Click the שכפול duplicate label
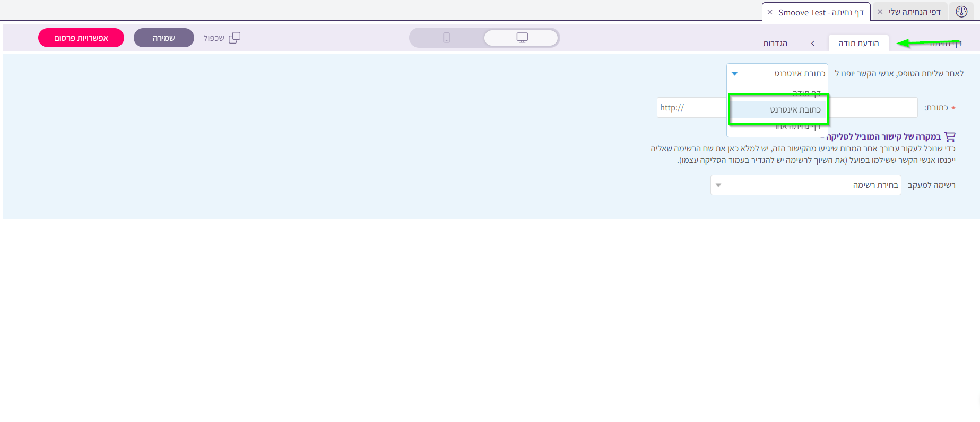Image resolution: width=980 pixels, height=422 pixels. [x=214, y=38]
